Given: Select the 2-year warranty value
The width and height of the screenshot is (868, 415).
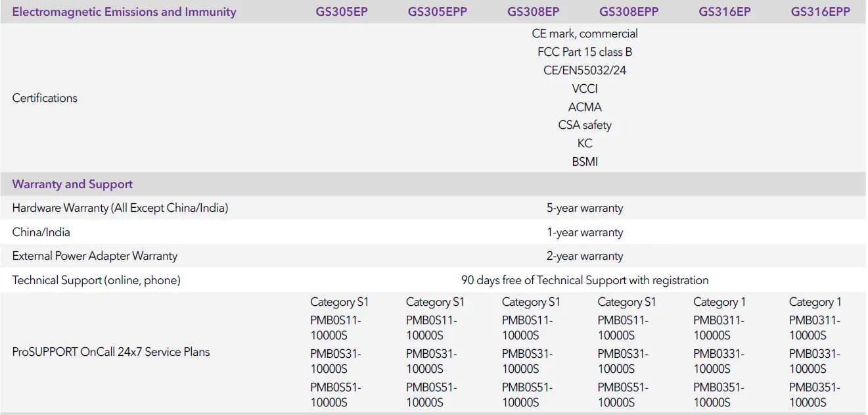Looking at the screenshot, I should click(x=585, y=256).
